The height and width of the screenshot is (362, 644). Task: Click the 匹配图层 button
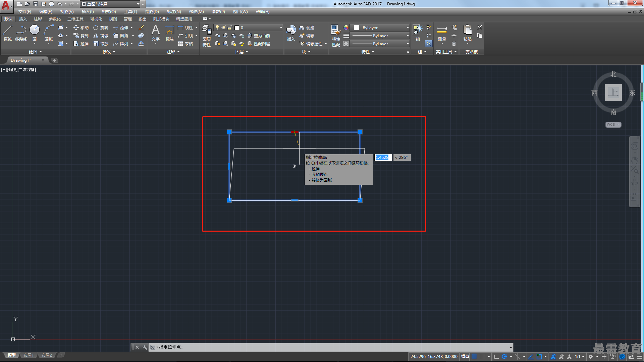pyautogui.click(x=259, y=44)
